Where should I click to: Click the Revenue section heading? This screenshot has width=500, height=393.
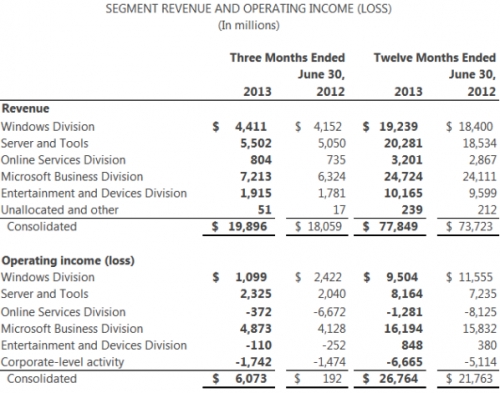(25, 109)
